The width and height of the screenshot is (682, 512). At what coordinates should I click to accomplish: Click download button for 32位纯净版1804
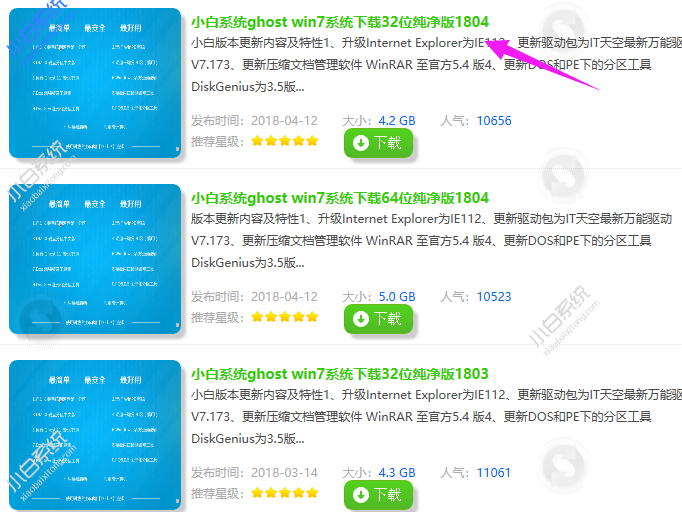(377, 143)
